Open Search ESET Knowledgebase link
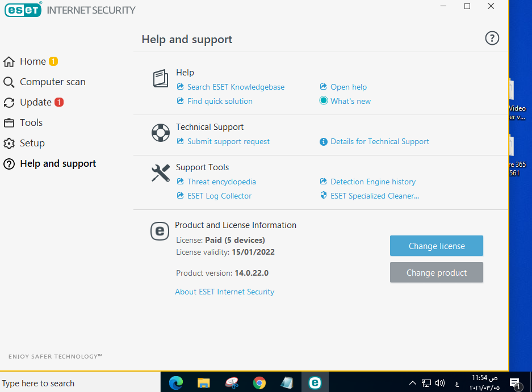Screen dimensions: 532x392 tap(236, 87)
